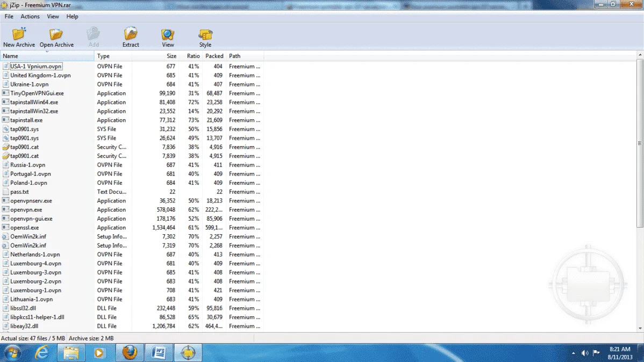Select the pass.txt document icon
This screenshot has height=362, width=644.
[6, 192]
